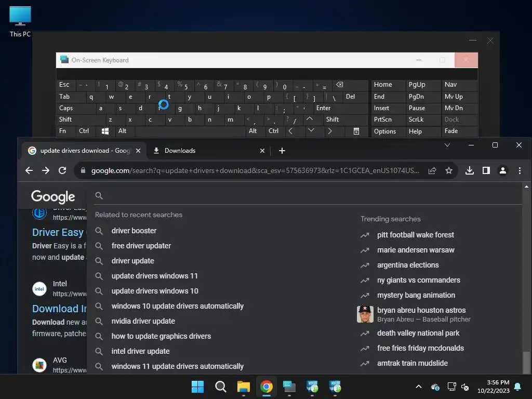Viewport: 532px width, 399px height.
Task: Click Chrome's forward navigation arrow
Action: (x=46, y=170)
